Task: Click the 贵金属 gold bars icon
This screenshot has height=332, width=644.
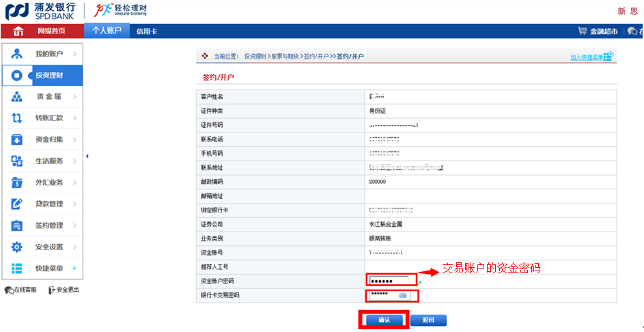Action: (x=17, y=97)
